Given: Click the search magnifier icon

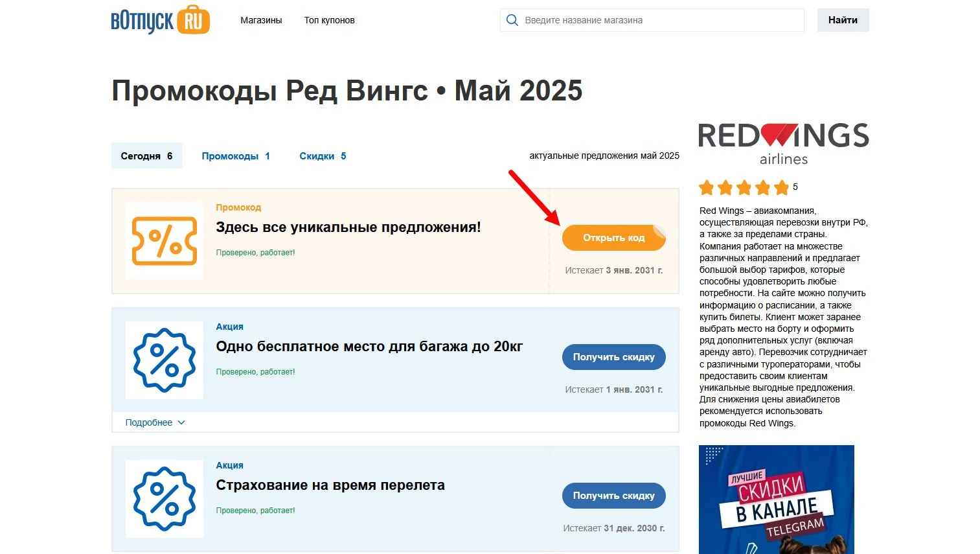Looking at the screenshot, I should point(512,20).
